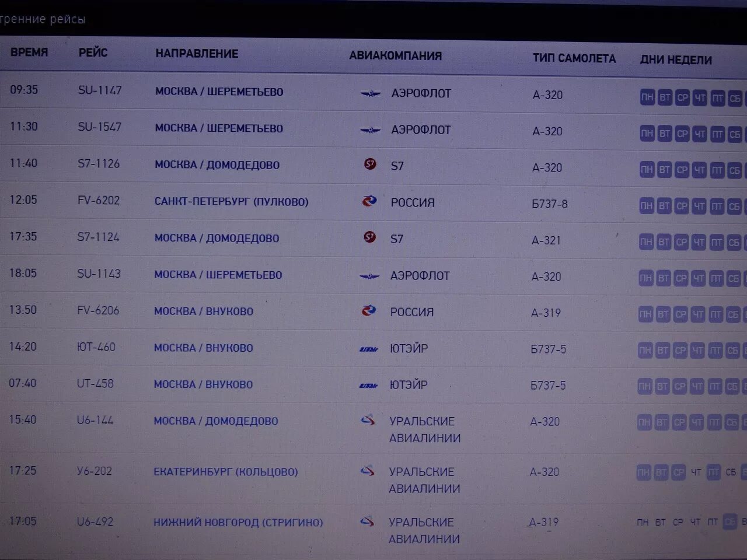Image resolution: width=747 pixels, height=560 pixels.
Task: Click ВТ day badge in FV-6206 row
Action: [663, 314]
